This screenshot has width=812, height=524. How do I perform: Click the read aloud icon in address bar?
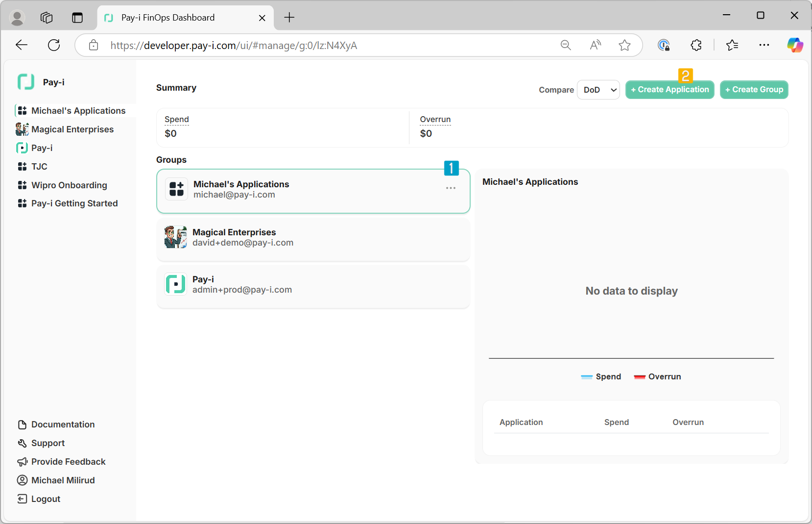click(596, 45)
